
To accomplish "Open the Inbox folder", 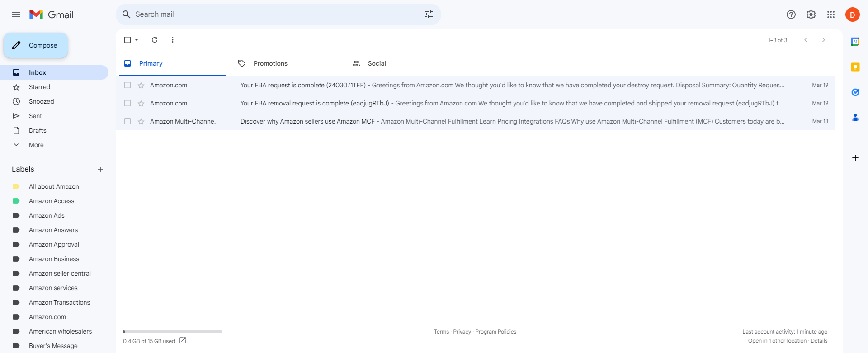I will pos(54,72).
